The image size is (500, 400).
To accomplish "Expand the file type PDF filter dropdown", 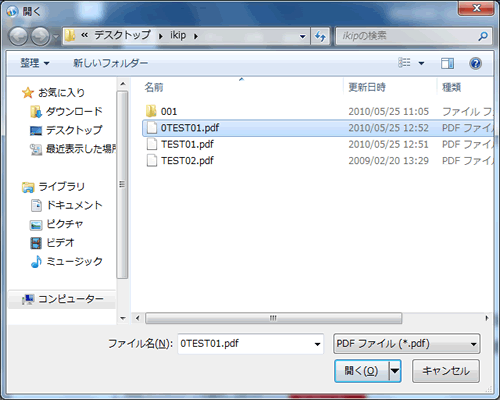I will (x=407, y=344).
